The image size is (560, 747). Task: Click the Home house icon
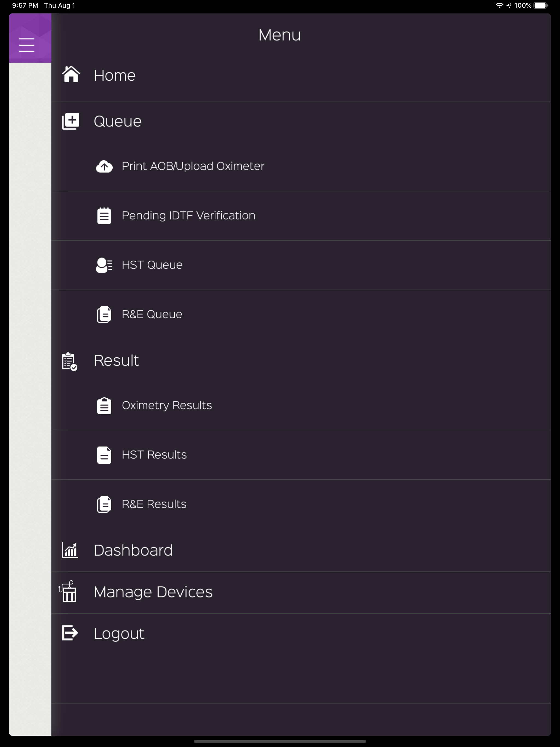(71, 74)
